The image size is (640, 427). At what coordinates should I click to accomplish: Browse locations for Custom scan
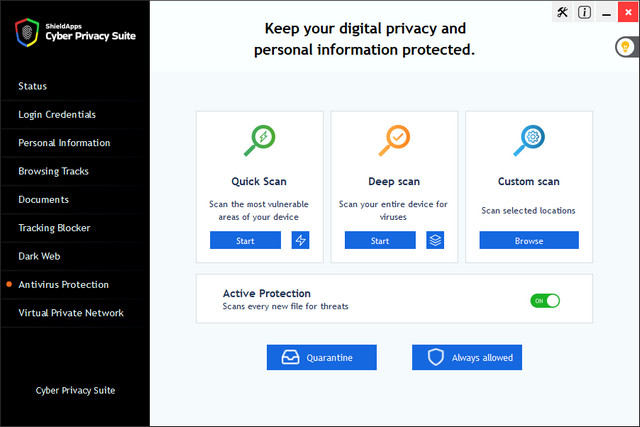pyautogui.click(x=528, y=240)
